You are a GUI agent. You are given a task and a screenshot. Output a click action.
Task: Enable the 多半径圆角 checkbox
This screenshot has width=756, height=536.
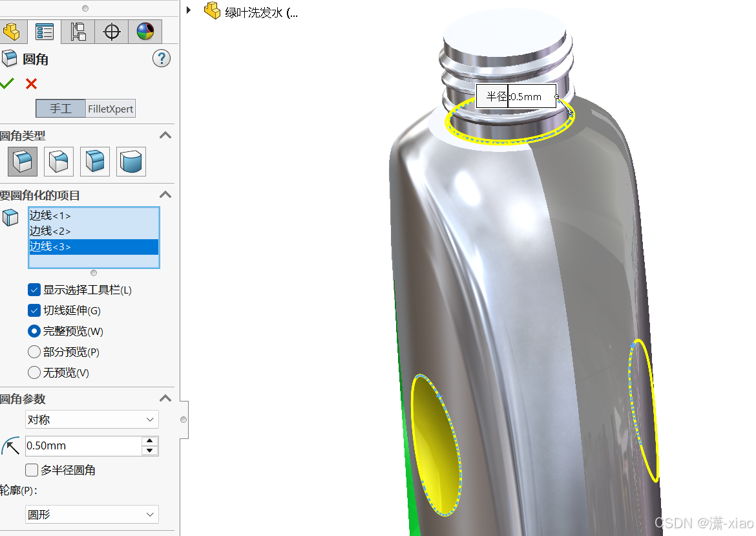click(x=32, y=470)
